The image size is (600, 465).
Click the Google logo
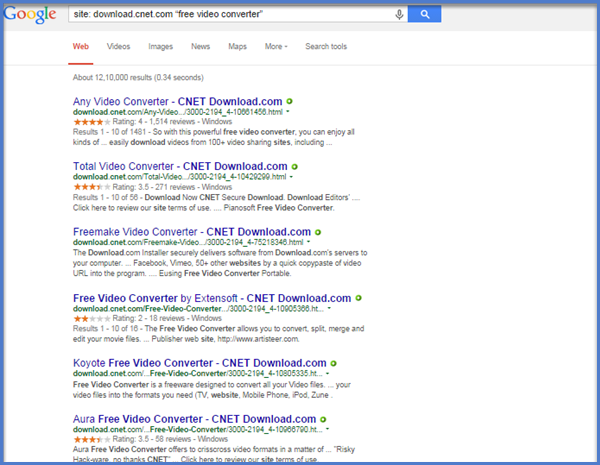[30, 15]
